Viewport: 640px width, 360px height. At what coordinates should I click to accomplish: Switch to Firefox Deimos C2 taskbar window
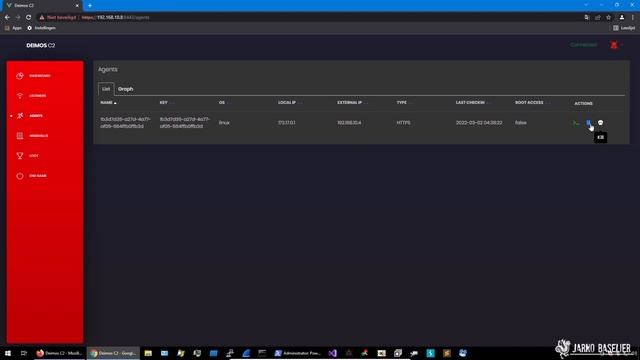pos(59,353)
